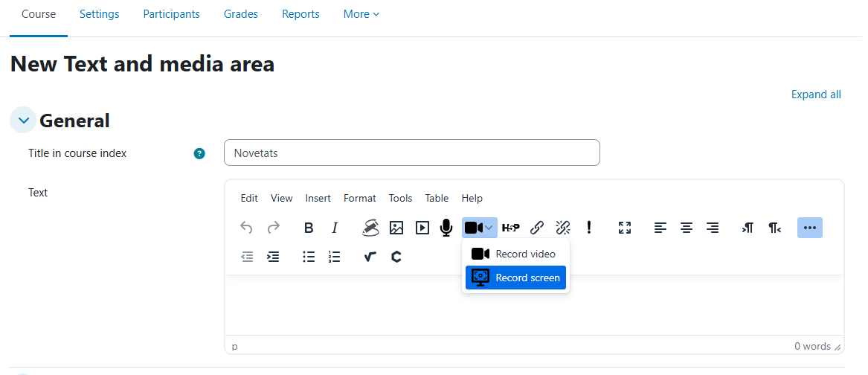Choose Record video from the dropdown
868x375 pixels.
[x=516, y=254]
